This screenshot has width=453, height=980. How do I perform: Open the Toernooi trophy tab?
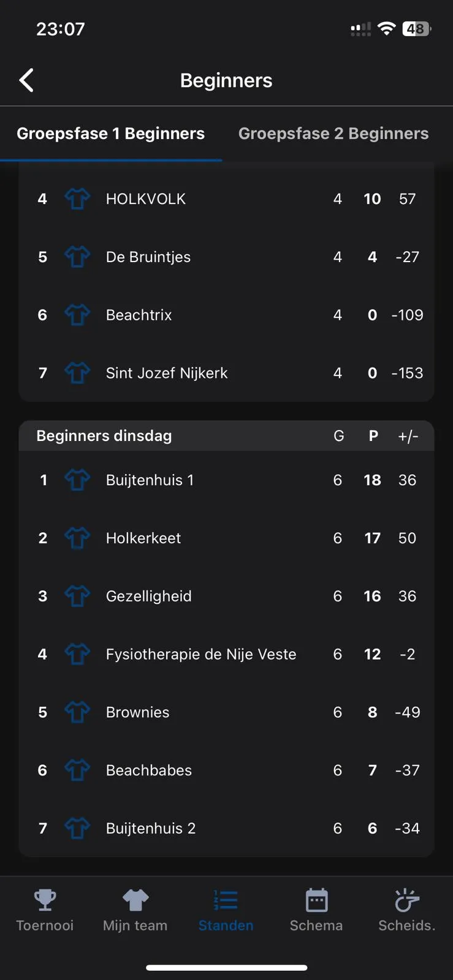tap(45, 900)
